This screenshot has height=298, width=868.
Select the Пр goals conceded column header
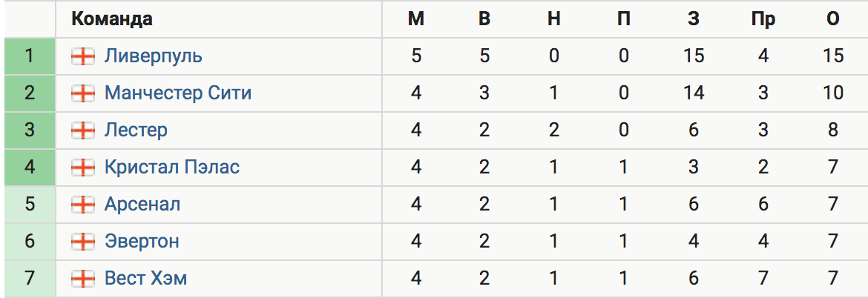tap(763, 20)
